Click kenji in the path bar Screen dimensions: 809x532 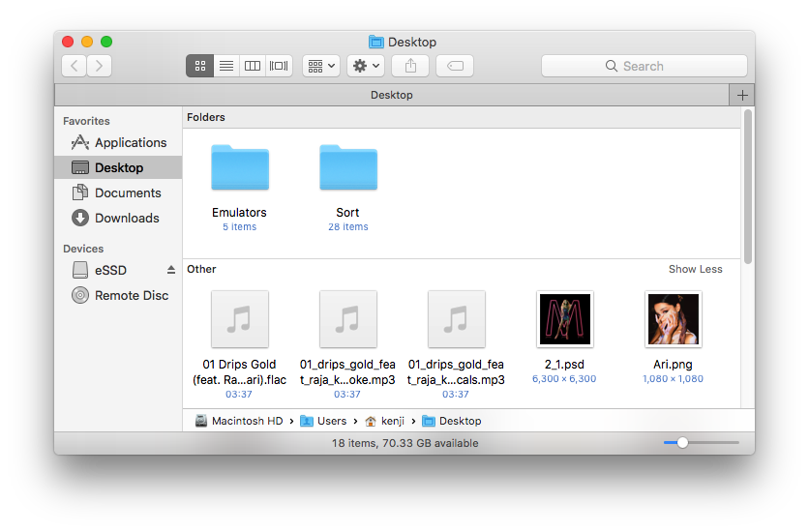pyautogui.click(x=385, y=421)
